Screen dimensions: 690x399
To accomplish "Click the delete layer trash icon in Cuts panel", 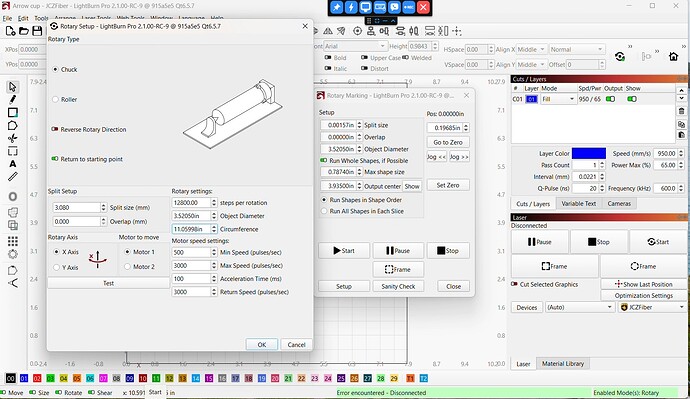I will [681, 111].
